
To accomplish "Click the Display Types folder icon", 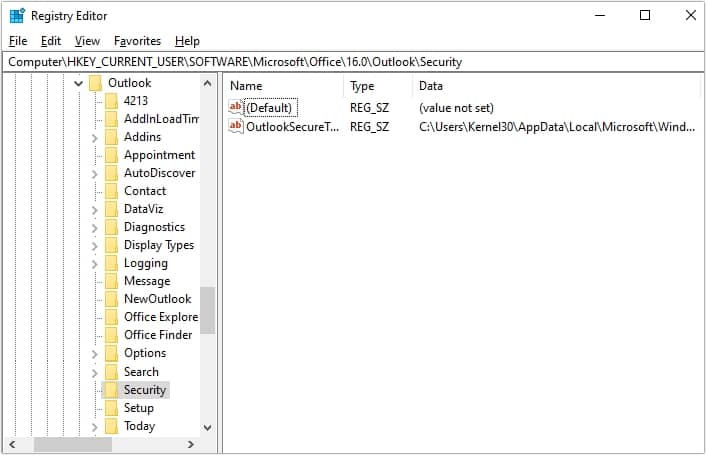I will tap(111, 245).
